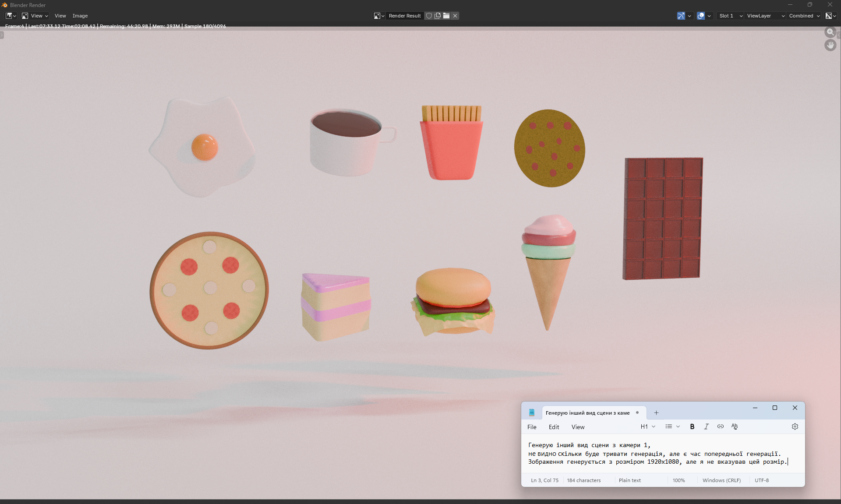Open the File menu in Notepad
This screenshot has height=504, width=841.
(532, 427)
